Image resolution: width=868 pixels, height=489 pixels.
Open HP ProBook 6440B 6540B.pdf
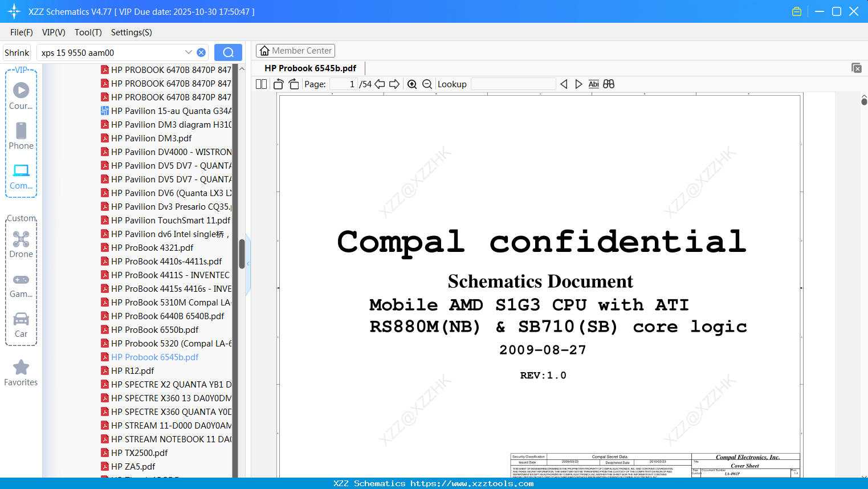pos(162,316)
